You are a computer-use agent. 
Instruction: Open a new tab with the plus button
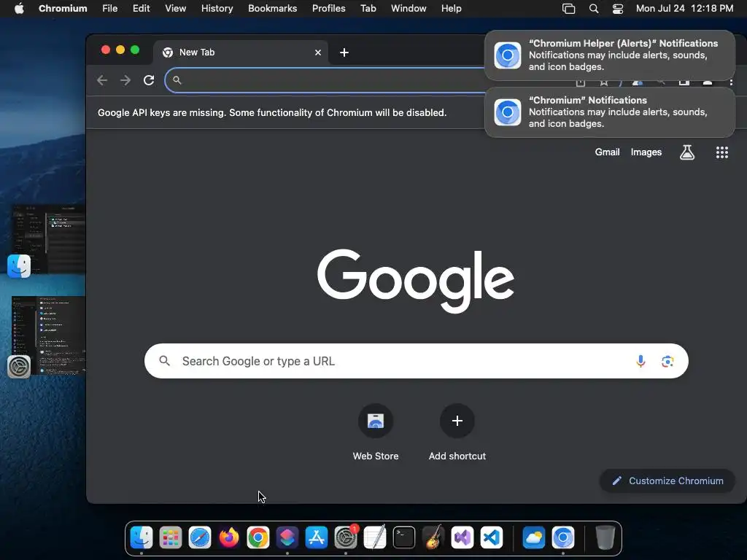point(344,52)
